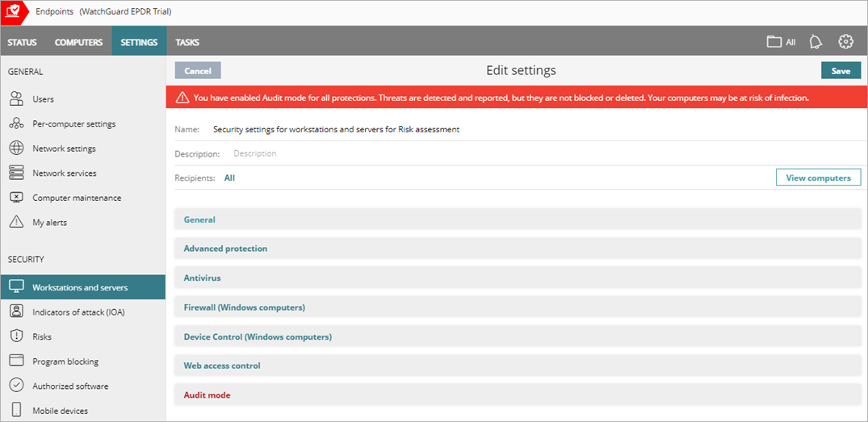Expand the Firewall (Windows computers) section
868x422 pixels.
[518, 307]
